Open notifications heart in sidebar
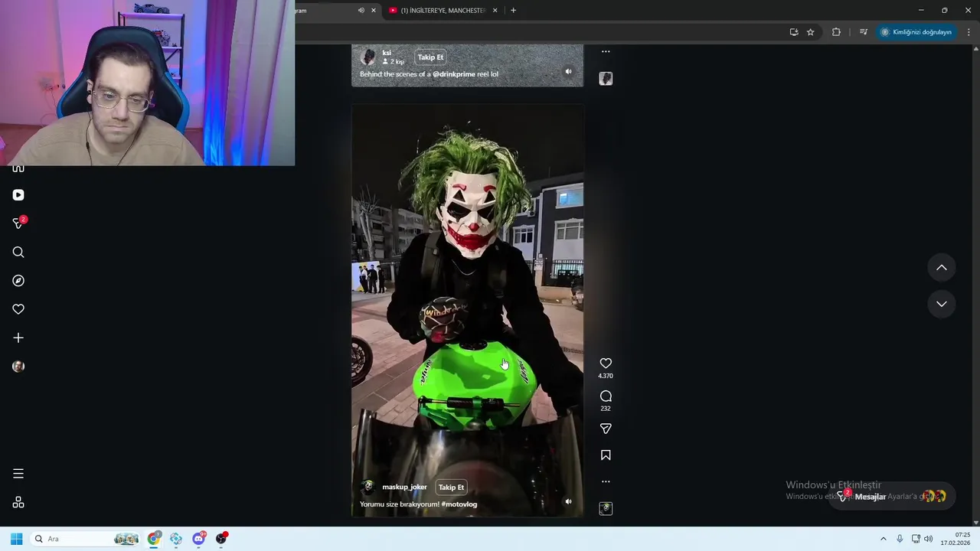The image size is (980, 551). point(18,309)
